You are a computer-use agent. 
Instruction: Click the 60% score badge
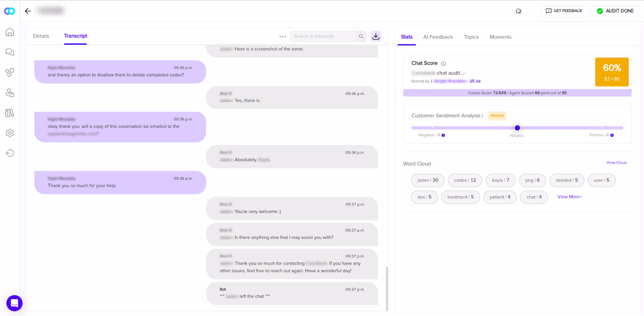point(612,72)
